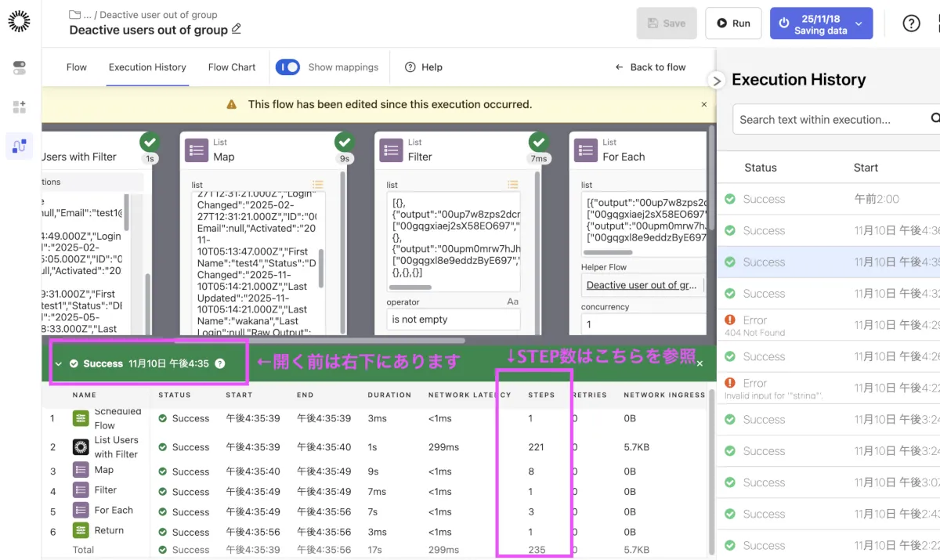Image resolution: width=940 pixels, height=560 pixels.
Task: Type in Search text within execution field
Action: [826, 120]
